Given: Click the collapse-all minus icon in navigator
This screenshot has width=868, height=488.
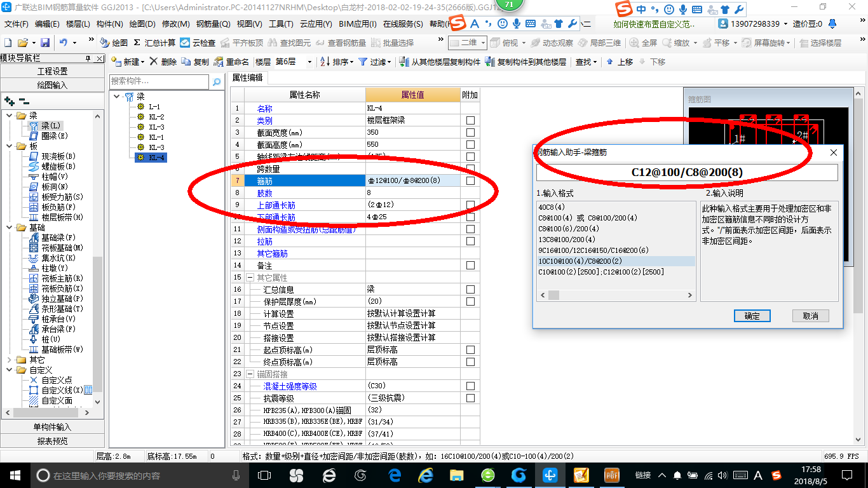Looking at the screenshot, I should 24,100.
